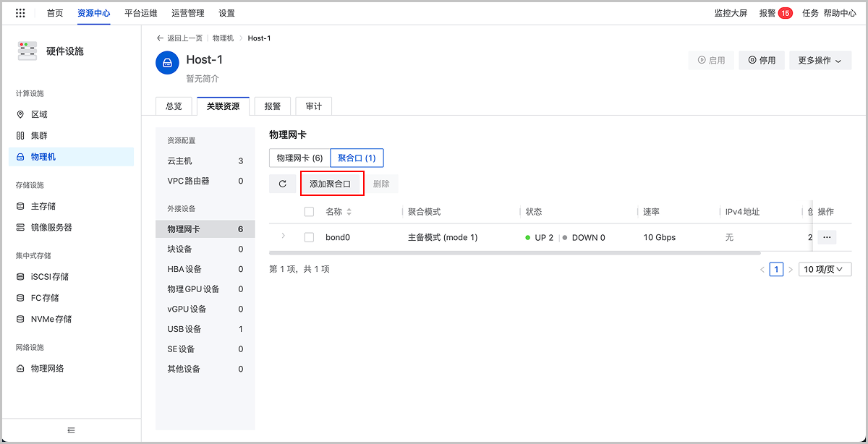This screenshot has height=444, width=868.
Task: Click the 添加聚合口 button
Action: [x=331, y=184]
